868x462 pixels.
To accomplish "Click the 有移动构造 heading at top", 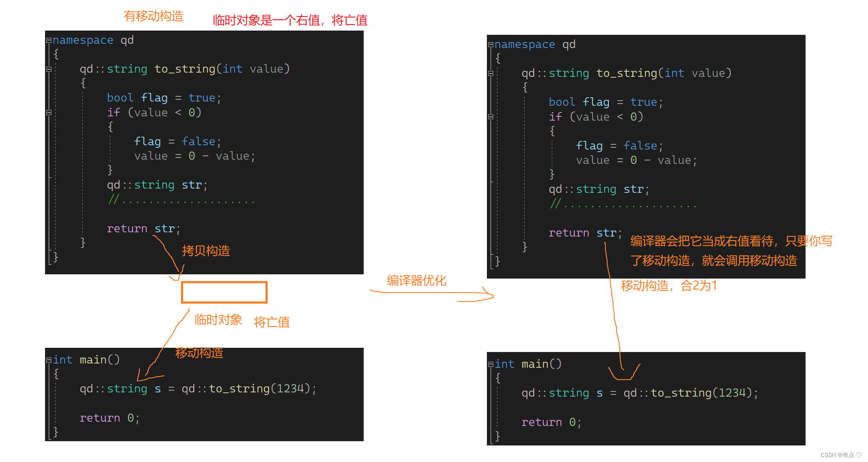I will 153,16.
